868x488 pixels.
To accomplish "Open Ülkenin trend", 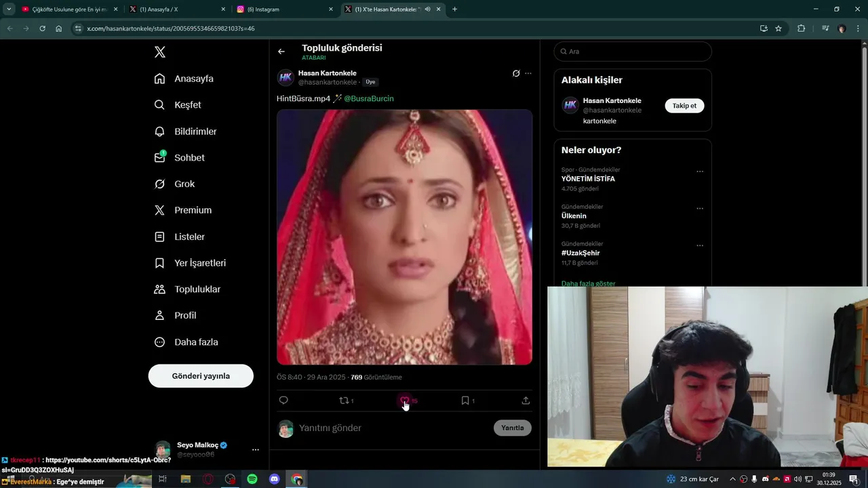I will 574,216.
